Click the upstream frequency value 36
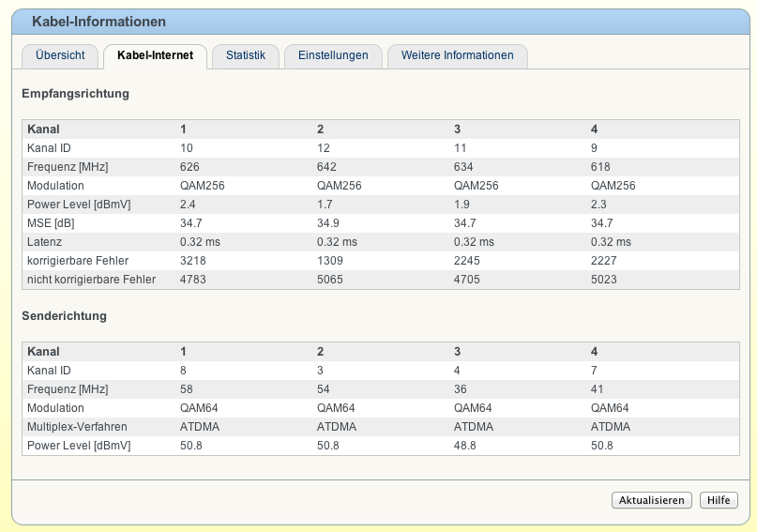 coord(460,389)
